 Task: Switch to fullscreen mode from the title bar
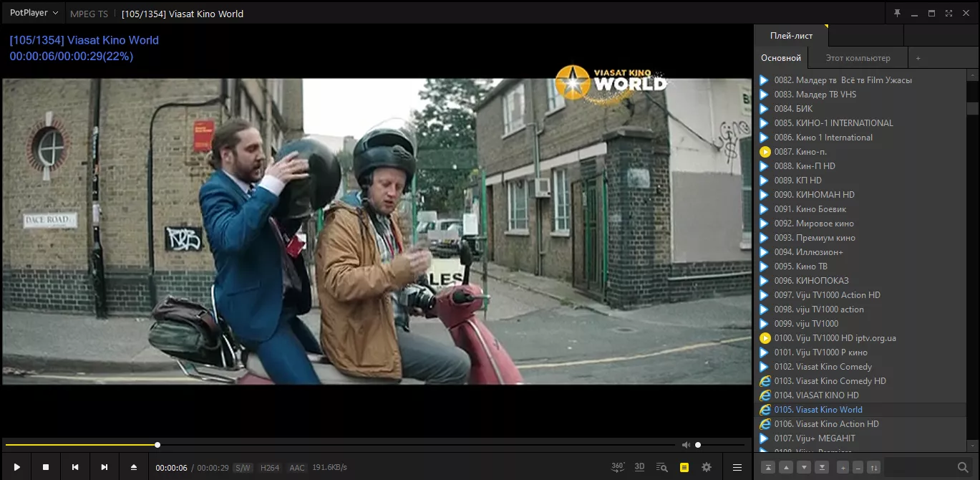coord(949,13)
